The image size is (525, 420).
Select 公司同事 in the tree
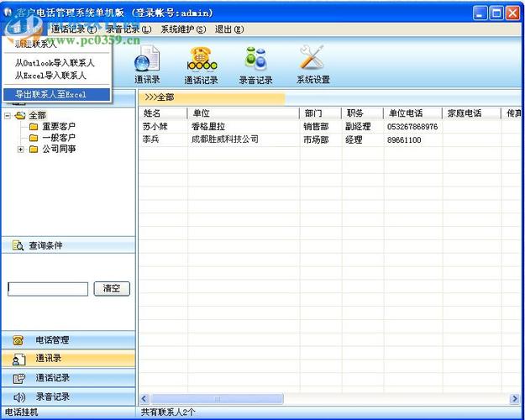(x=59, y=149)
